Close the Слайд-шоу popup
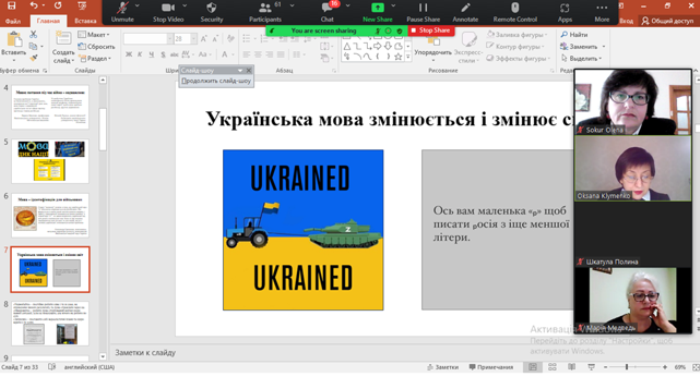Image resolution: width=700 pixels, height=376 pixels. [249, 71]
